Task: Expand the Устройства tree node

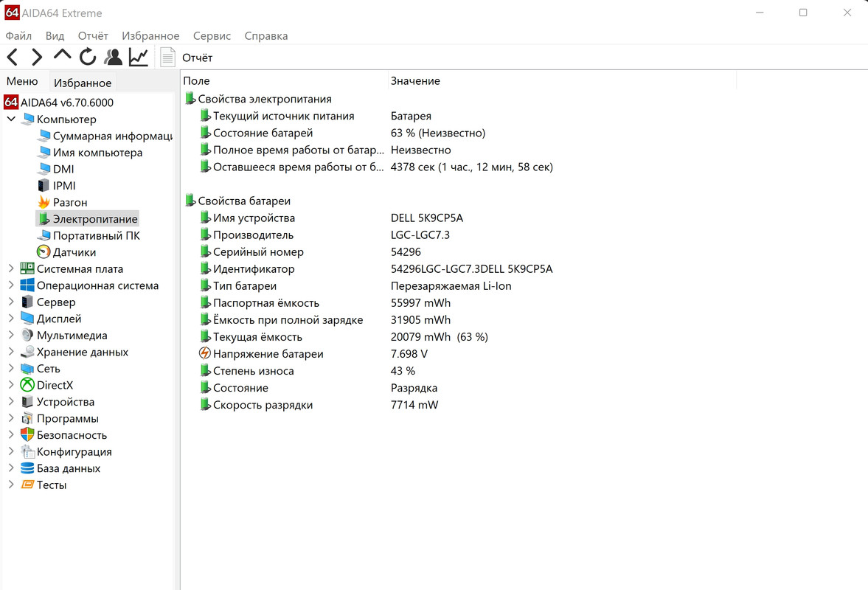Action: click(11, 401)
